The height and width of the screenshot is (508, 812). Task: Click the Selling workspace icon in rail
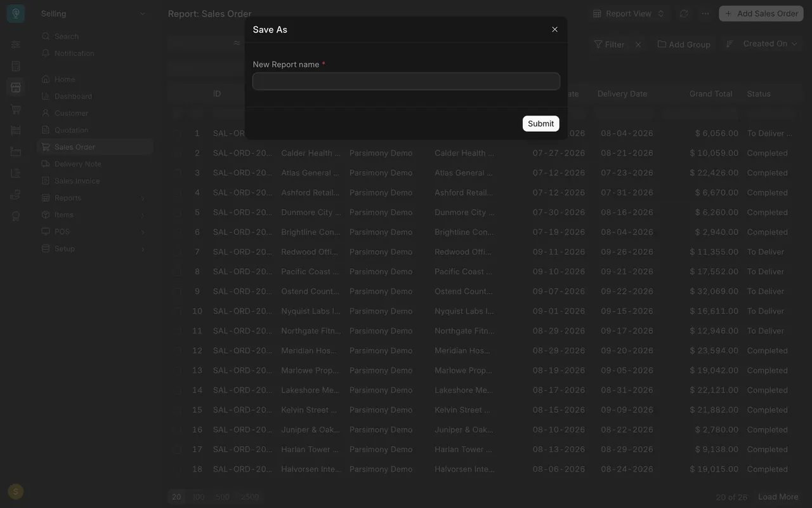[x=16, y=88]
